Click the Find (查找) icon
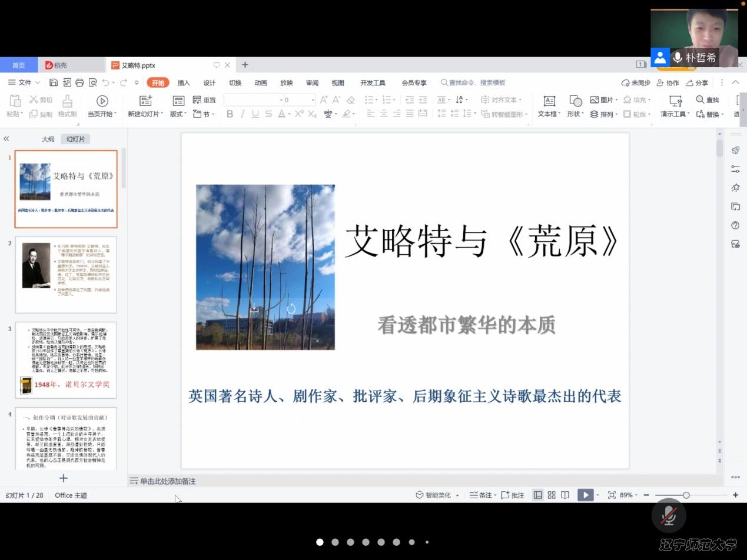Viewport: 747px width, 560px height. click(706, 99)
